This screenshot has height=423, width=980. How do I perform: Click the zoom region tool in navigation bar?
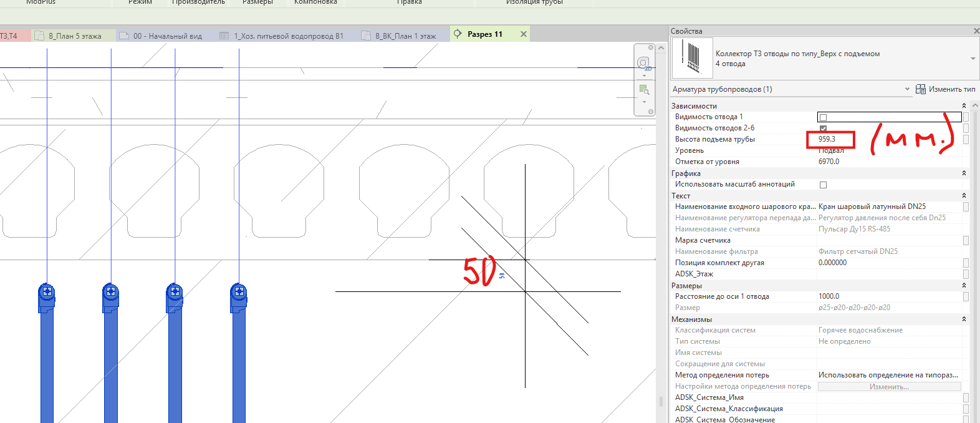click(644, 90)
